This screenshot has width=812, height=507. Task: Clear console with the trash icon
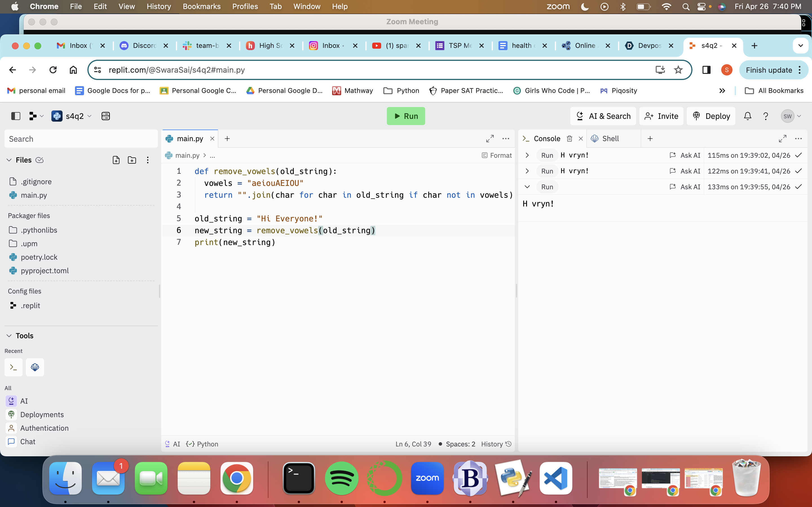coord(570,139)
